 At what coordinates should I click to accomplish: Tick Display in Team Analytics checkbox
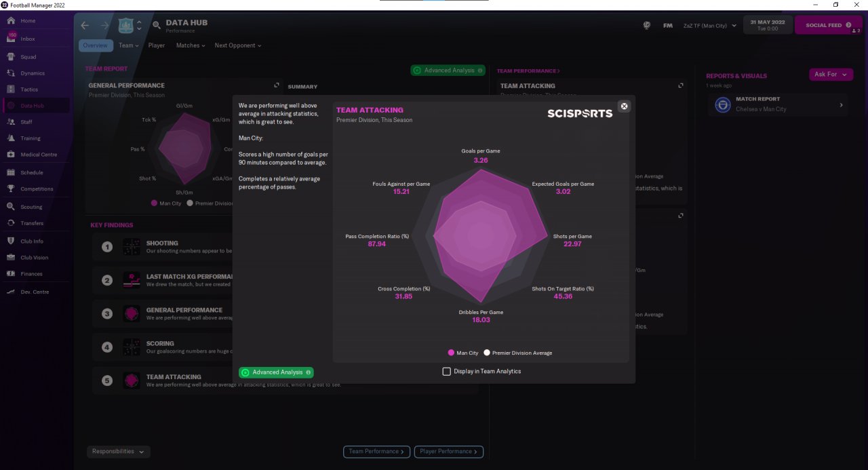click(446, 372)
